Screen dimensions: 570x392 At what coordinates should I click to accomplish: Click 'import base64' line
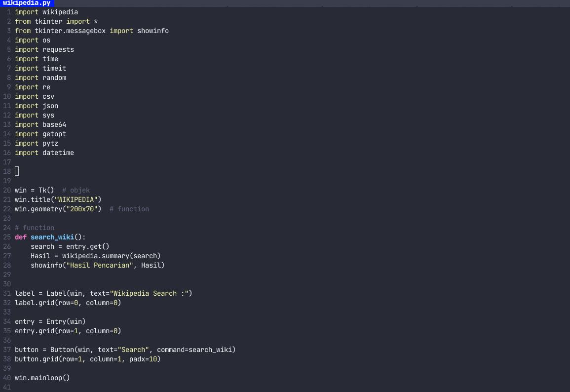point(40,125)
